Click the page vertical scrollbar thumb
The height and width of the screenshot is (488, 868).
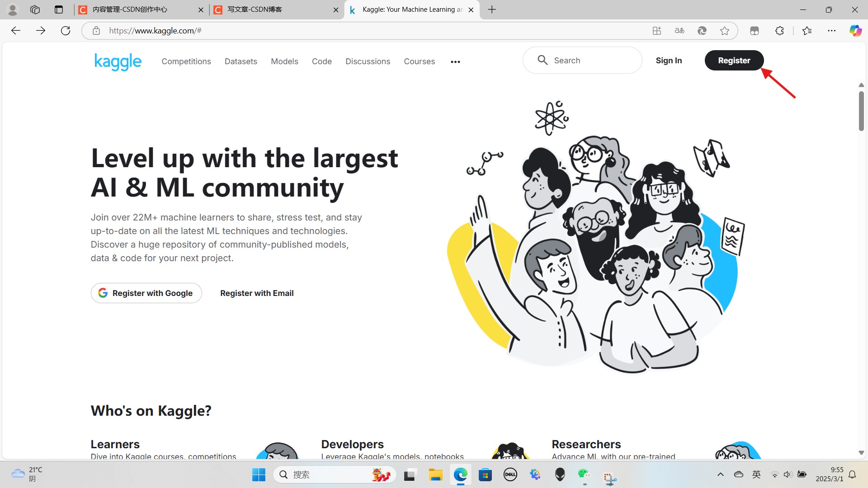pyautogui.click(x=861, y=111)
